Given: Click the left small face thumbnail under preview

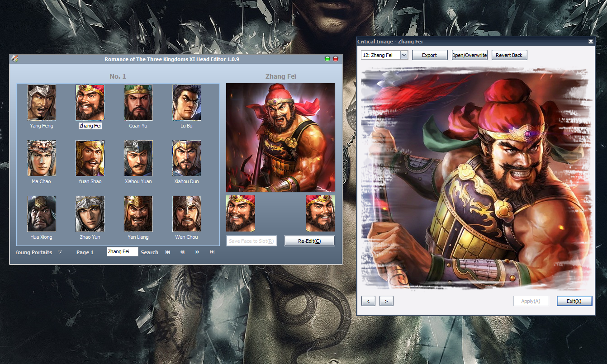Looking at the screenshot, I should point(241,213).
